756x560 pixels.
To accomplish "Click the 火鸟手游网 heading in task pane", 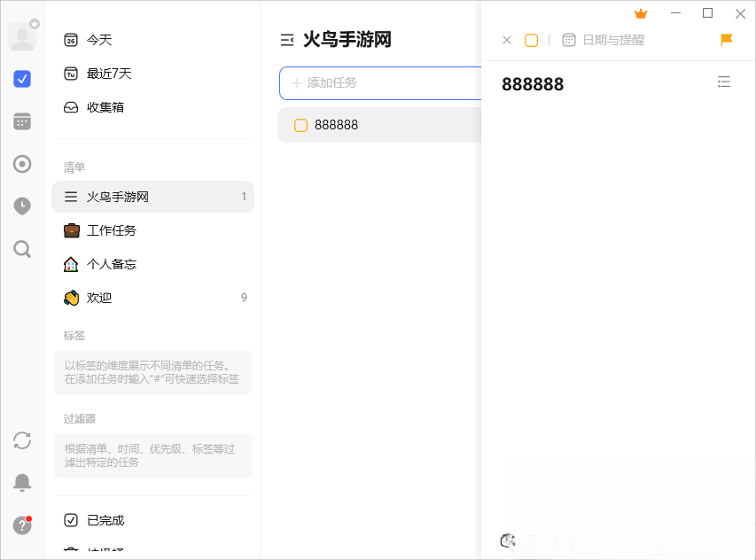I will coord(347,40).
